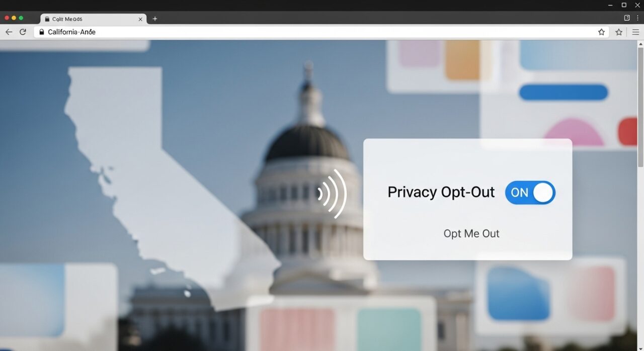The width and height of the screenshot is (644, 351).
Task: Open a new tab with plus icon
Action: coord(154,19)
